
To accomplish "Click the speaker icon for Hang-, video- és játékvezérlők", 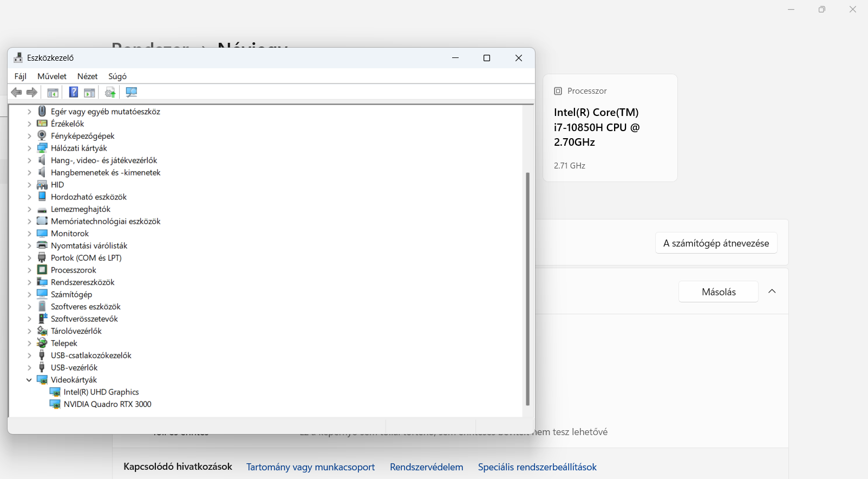I will pos(42,160).
